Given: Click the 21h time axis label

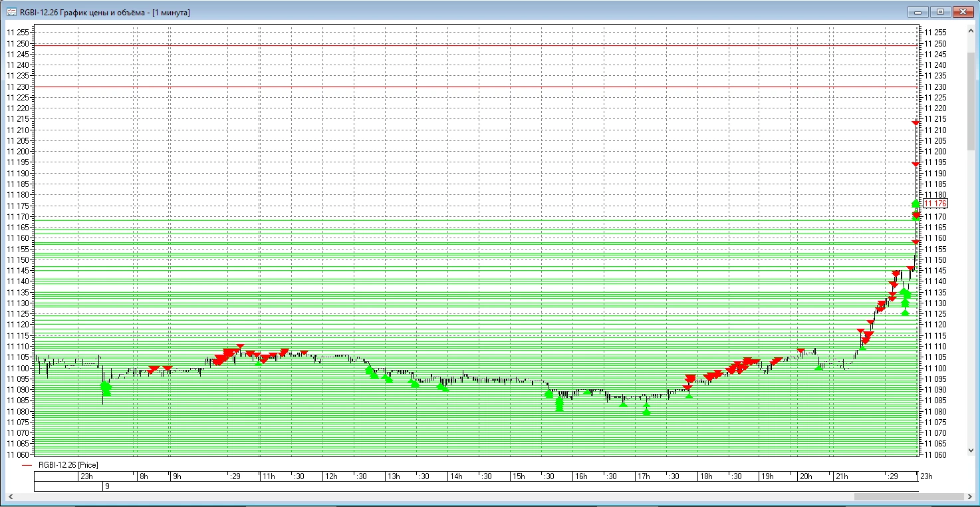Looking at the screenshot, I should [842, 476].
